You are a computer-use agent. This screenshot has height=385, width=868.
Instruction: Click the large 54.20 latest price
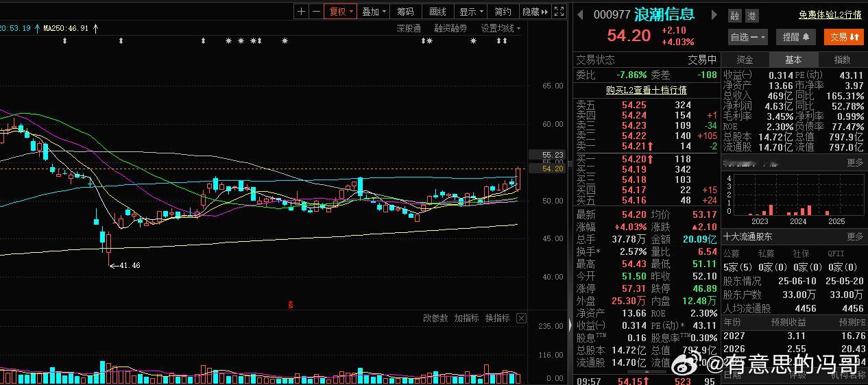[629, 36]
